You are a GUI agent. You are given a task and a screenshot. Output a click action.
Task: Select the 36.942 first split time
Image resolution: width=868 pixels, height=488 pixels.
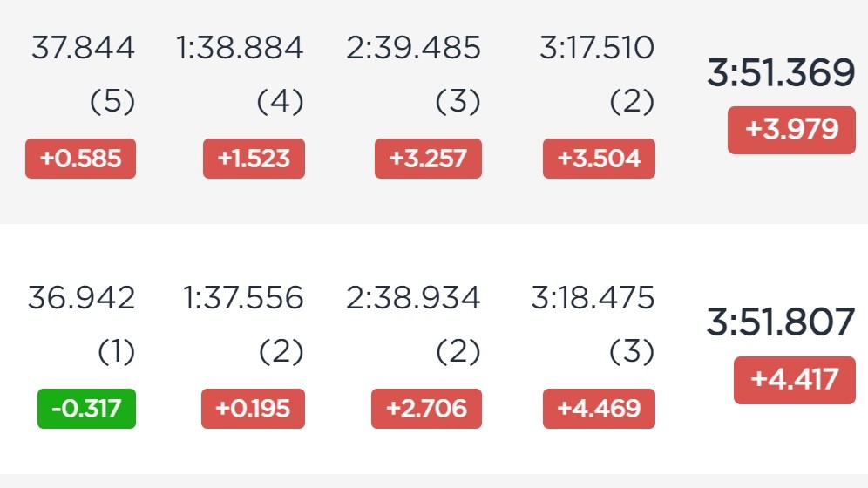81,298
